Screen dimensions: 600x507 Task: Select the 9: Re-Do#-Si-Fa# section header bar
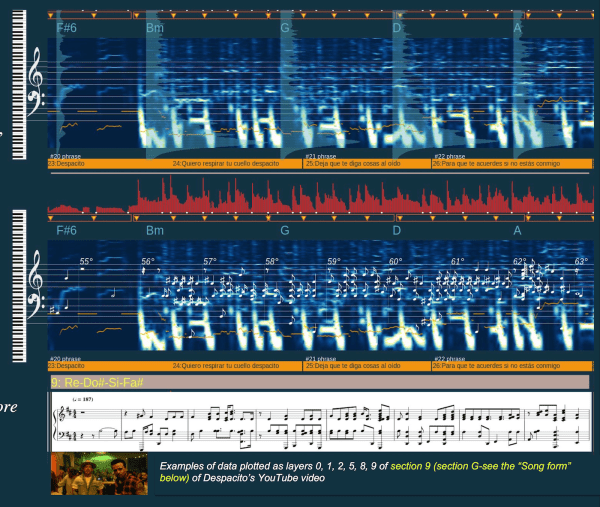317,382
